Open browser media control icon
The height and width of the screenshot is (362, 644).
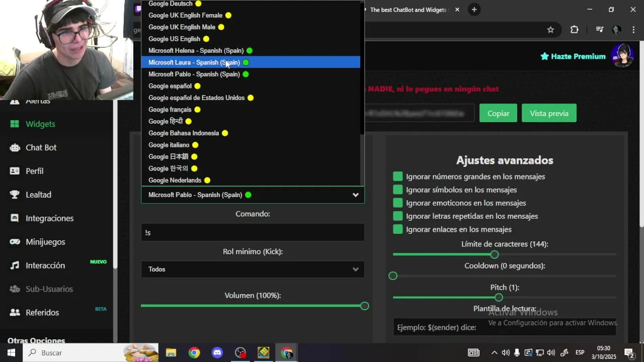point(599,30)
